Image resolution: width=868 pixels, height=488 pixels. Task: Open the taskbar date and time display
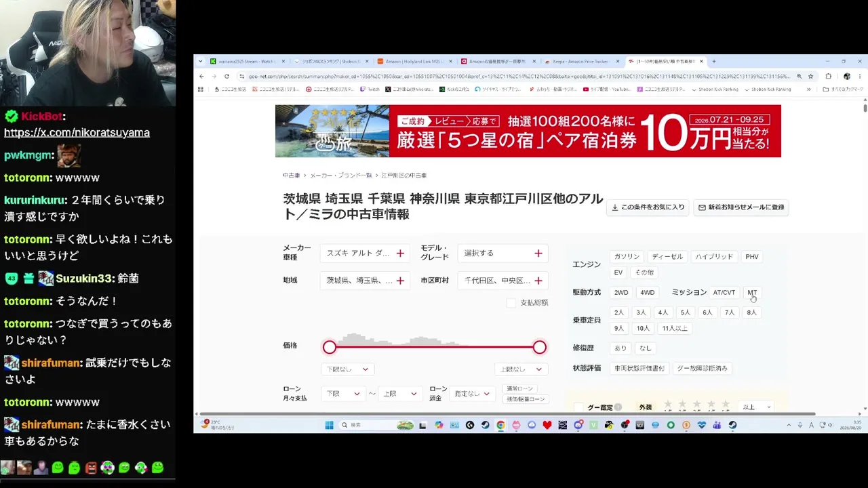pyautogui.click(x=849, y=425)
